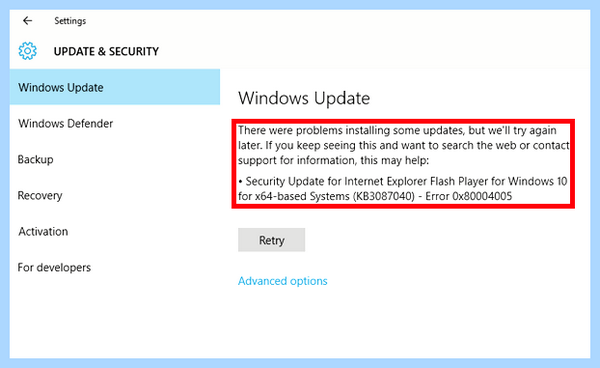Viewport: 600px width, 368px height.
Task: Click the KB3087040 update identifier
Action: click(x=384, y=196)
